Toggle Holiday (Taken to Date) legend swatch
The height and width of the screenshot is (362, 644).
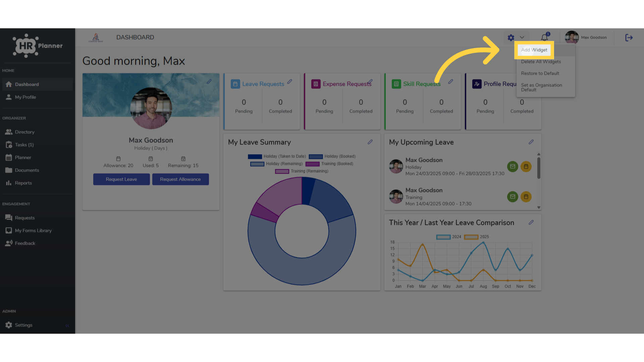pyautogui.click(x=255, y=157)
